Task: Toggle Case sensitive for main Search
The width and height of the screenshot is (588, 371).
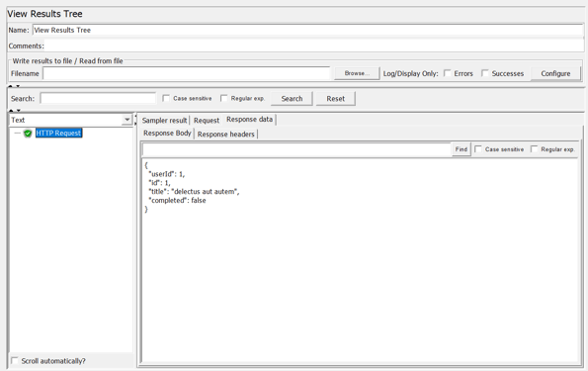Action: pos(166,98)
